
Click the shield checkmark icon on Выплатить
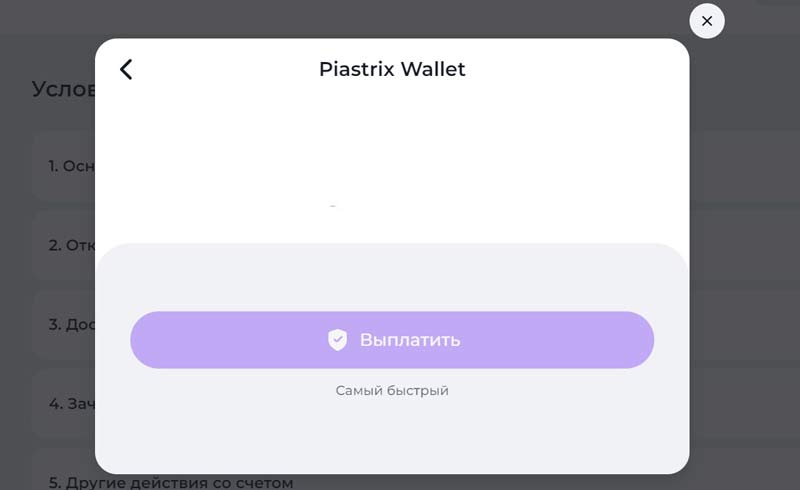pyautogui.click(x=337, y=340)
